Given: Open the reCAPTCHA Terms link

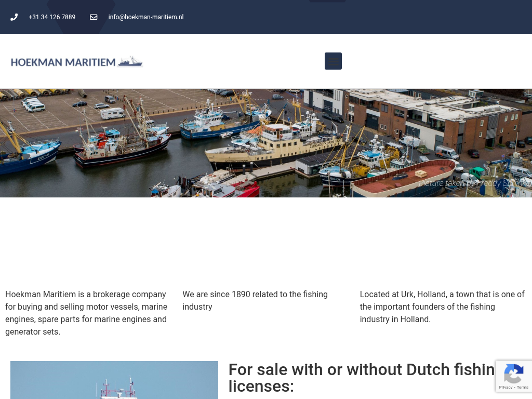Looking at the screenshot, I should [x=523, y=388].
